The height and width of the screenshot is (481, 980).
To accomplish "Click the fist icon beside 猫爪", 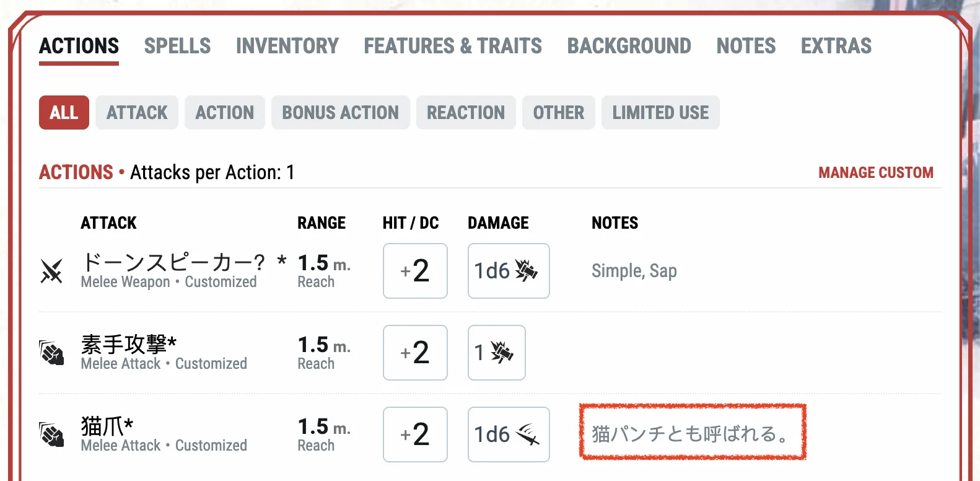I will pyautogui.click(x=51, y=435).
